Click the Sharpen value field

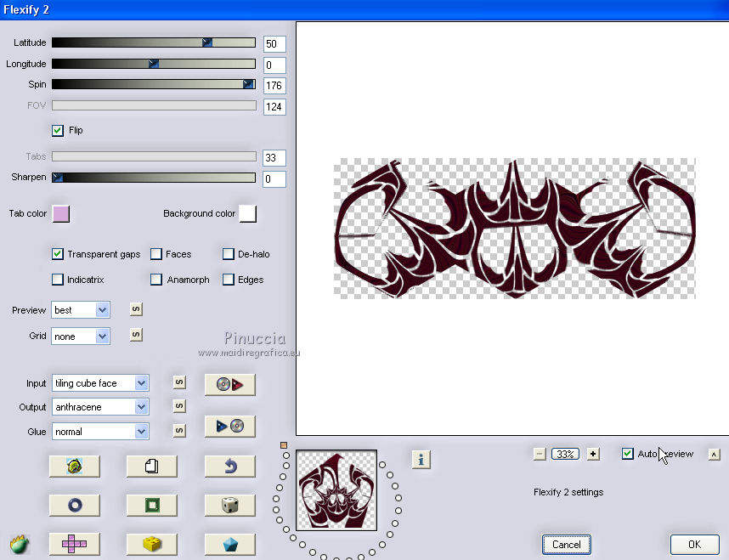tap(274, 179)
